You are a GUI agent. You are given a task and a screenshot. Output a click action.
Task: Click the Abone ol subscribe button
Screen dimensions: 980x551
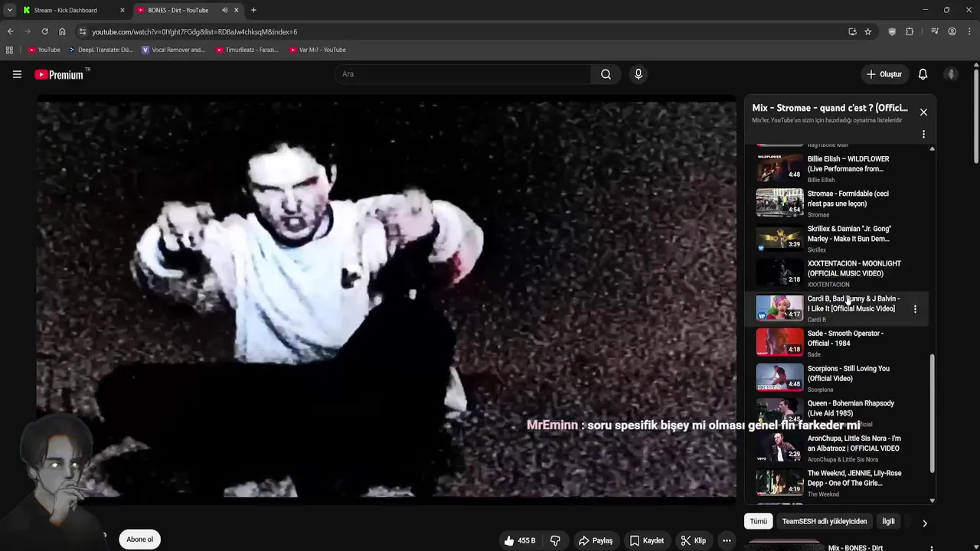click(139, 540)
